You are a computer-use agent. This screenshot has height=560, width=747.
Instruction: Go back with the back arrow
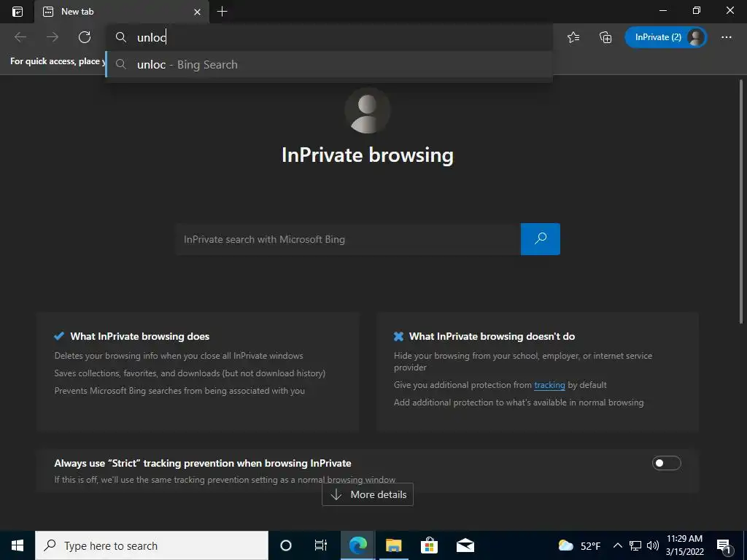click(20, 37)
